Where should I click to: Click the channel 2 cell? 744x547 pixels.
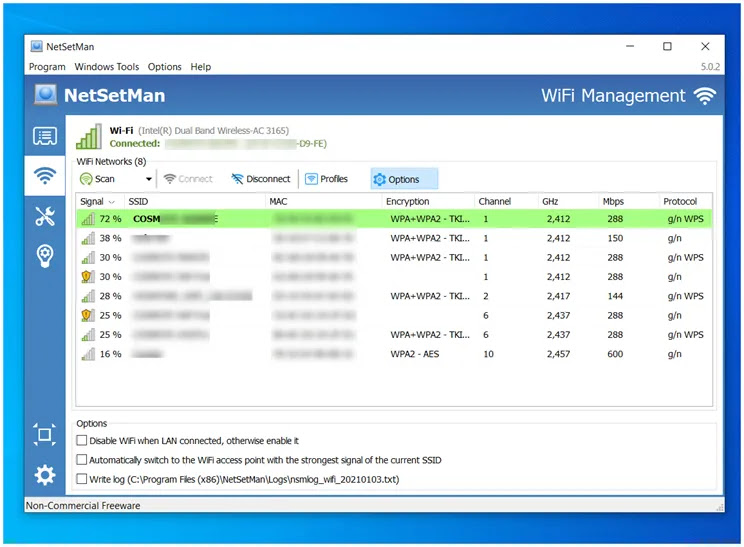click(485, 296)
